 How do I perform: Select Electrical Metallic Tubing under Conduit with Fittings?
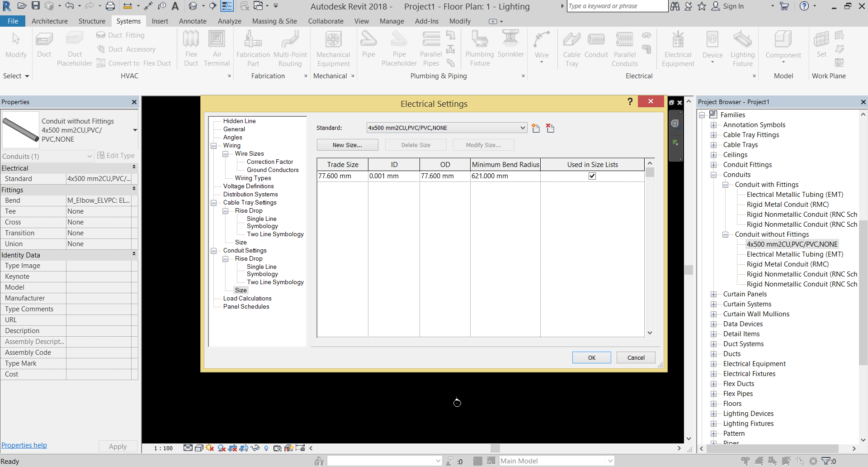pyautogui.click(x=795, y=195)
